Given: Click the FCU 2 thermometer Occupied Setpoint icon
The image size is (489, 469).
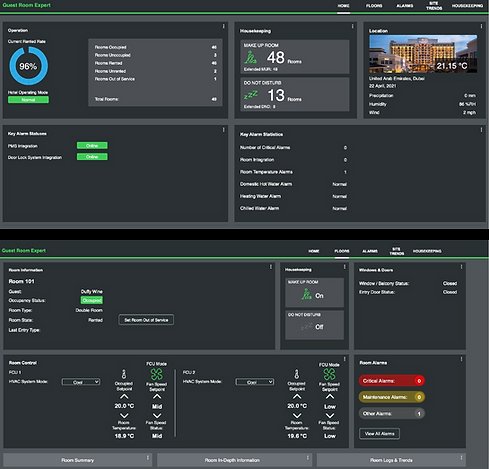Looking at the screenshot, I should click(x=297, y=374).
